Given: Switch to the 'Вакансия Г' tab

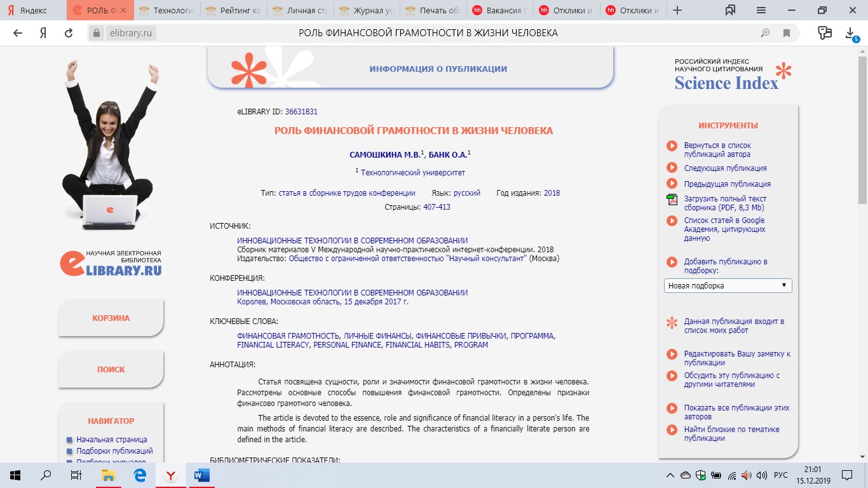Looking at the screenshot, I should (500, 10).
